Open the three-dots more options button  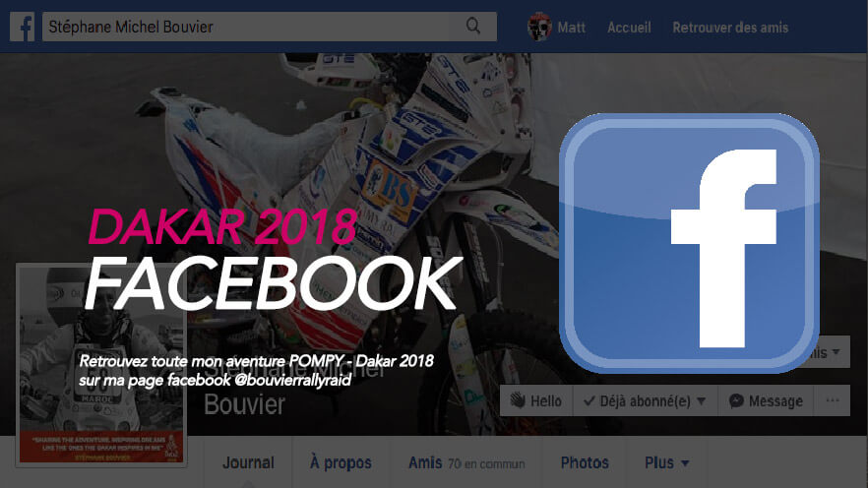point(832,400)
